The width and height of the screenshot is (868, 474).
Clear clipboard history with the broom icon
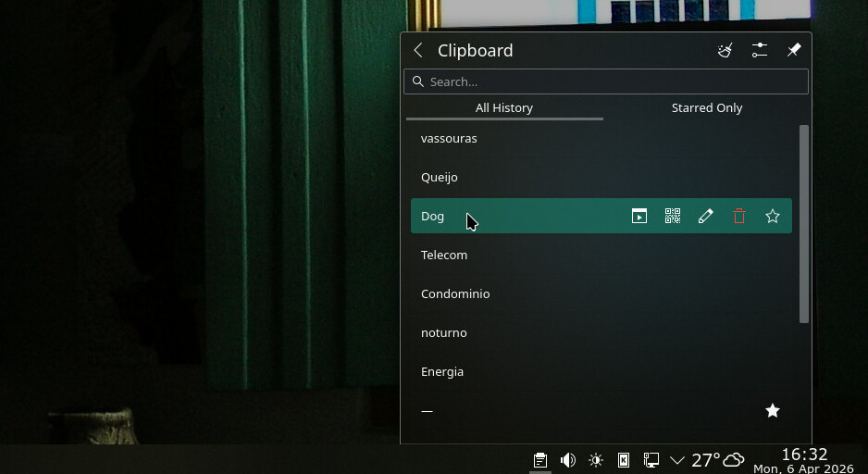725,51
